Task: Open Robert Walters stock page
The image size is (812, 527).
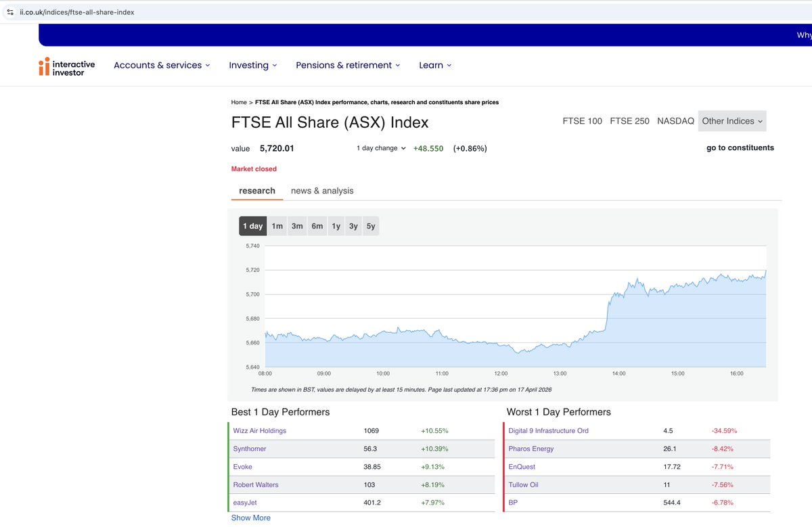Action: (x=256, y=484)
